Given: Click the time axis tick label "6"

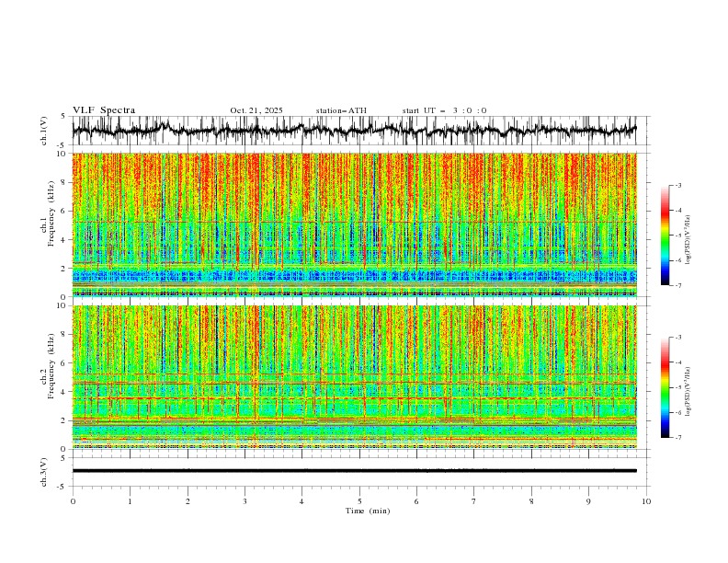Looking at the screenshot, I should 416,501.
